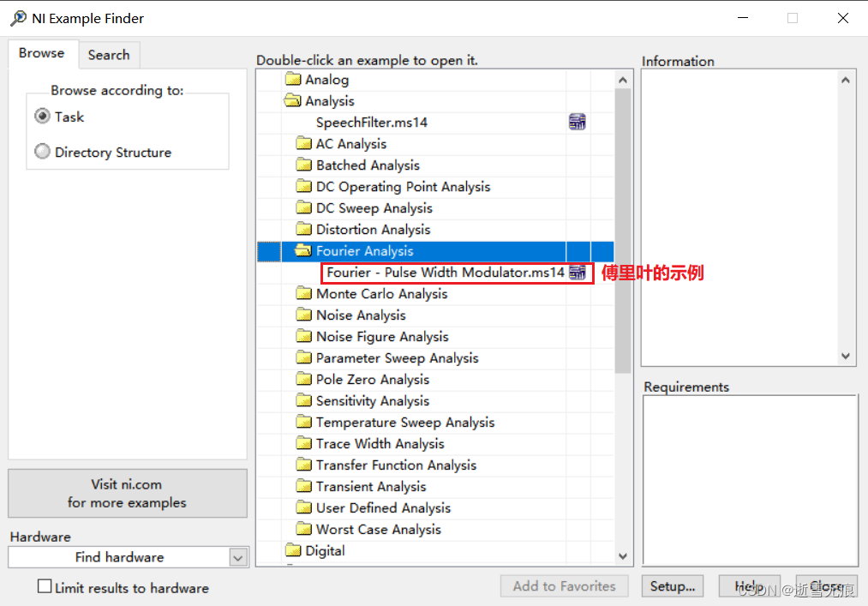Click the Help button
Viewport: 868px width, 606px height.
(x=750, y=586)
